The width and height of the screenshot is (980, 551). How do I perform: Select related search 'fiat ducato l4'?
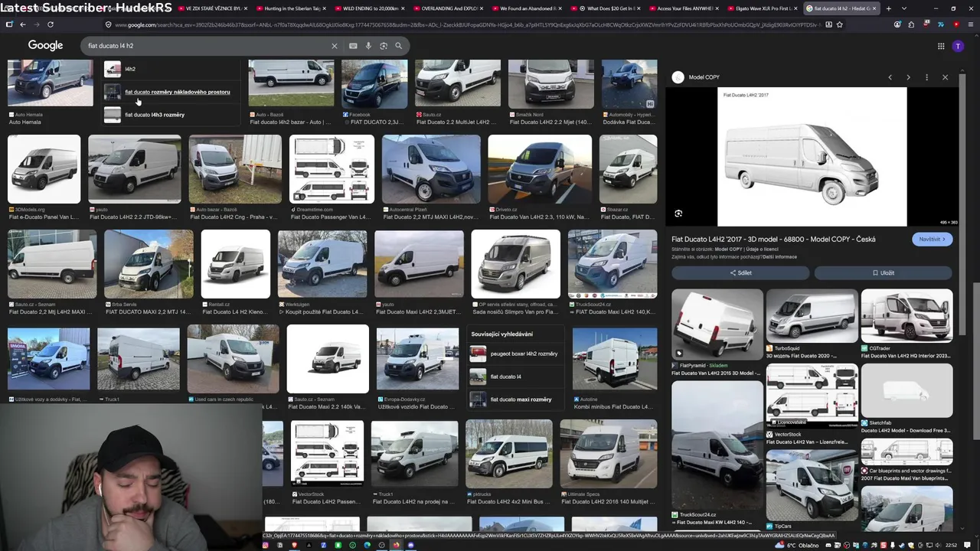(x=515, y=377)
